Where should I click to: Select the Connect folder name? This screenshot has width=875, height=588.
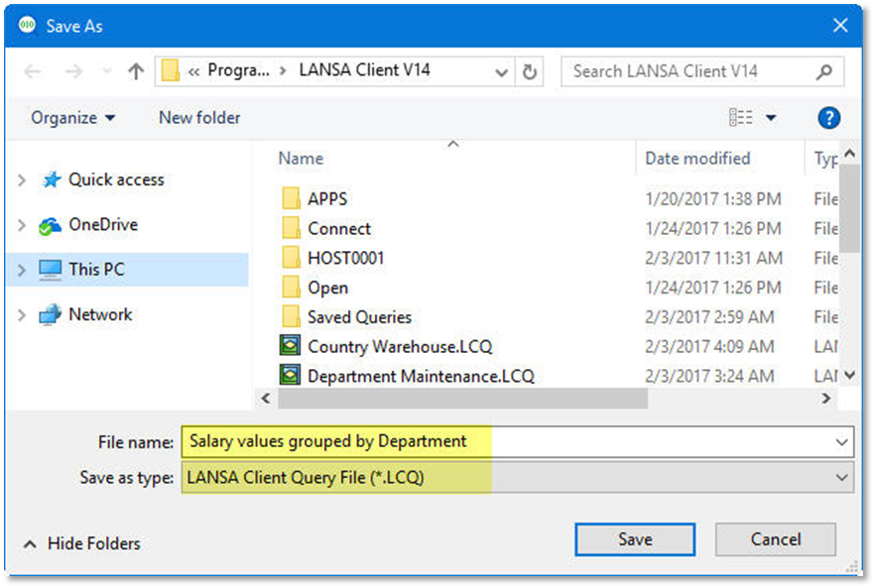coord(338,229)
